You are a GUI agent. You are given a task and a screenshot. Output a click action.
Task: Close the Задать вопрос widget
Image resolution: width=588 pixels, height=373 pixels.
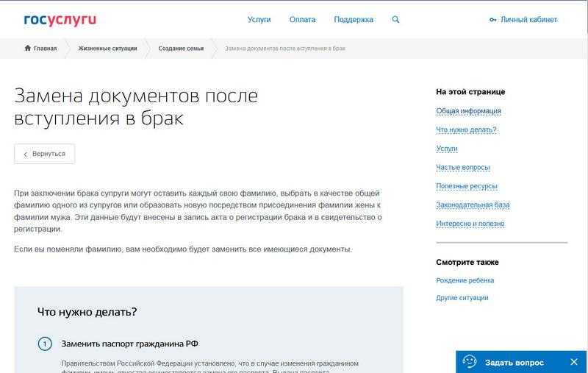click(x=574, y=362)
